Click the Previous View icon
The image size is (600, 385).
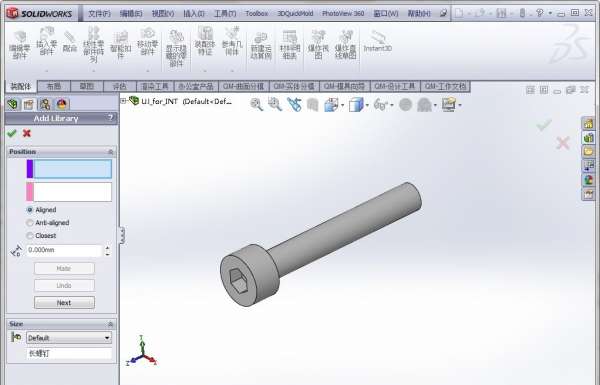(x=294, y=104)
